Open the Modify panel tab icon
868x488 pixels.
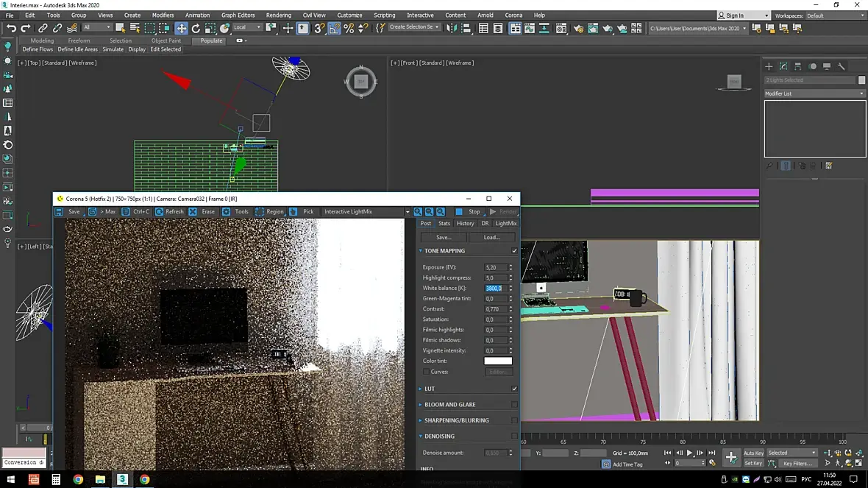click(783, 66)
